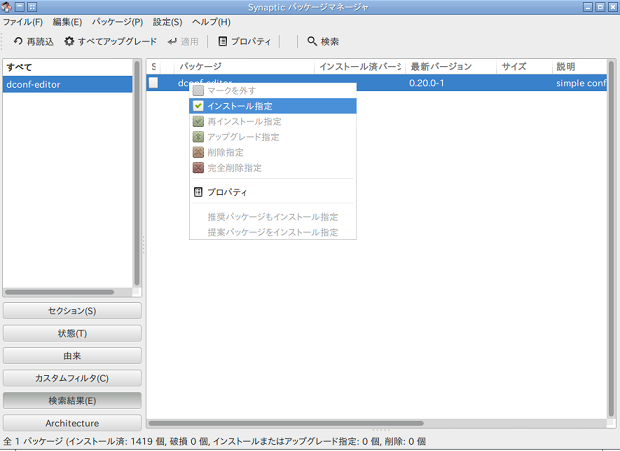Click the package list vertical scrollbar
This screenshot has height=451, width=620.
coord(612,239)
